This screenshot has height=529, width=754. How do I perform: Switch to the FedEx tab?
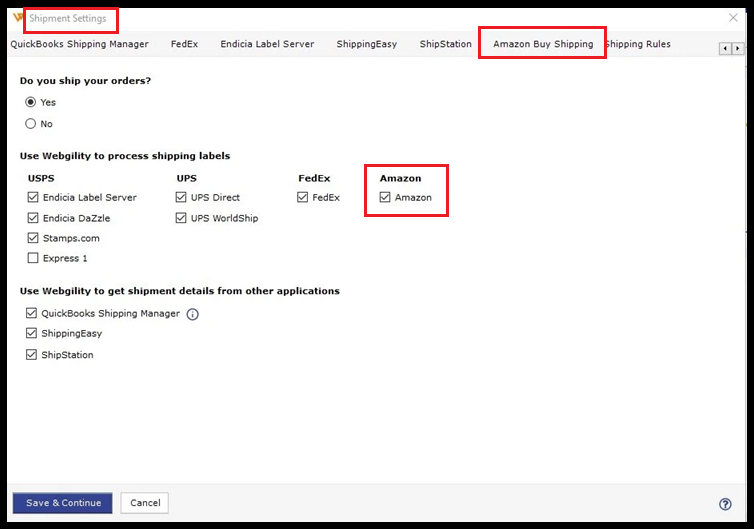point(184,44)
